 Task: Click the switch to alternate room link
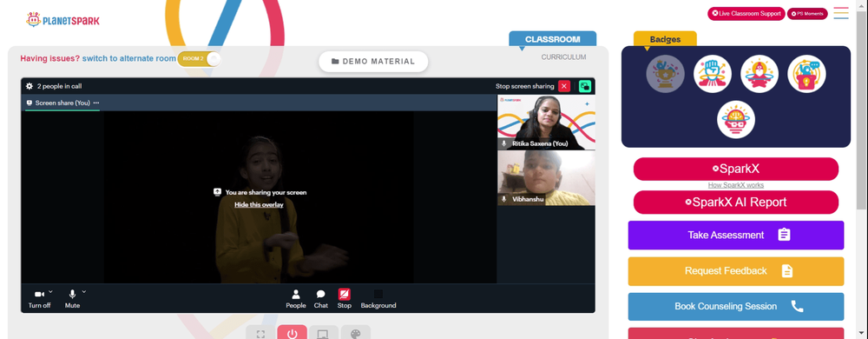coord(129,58)
